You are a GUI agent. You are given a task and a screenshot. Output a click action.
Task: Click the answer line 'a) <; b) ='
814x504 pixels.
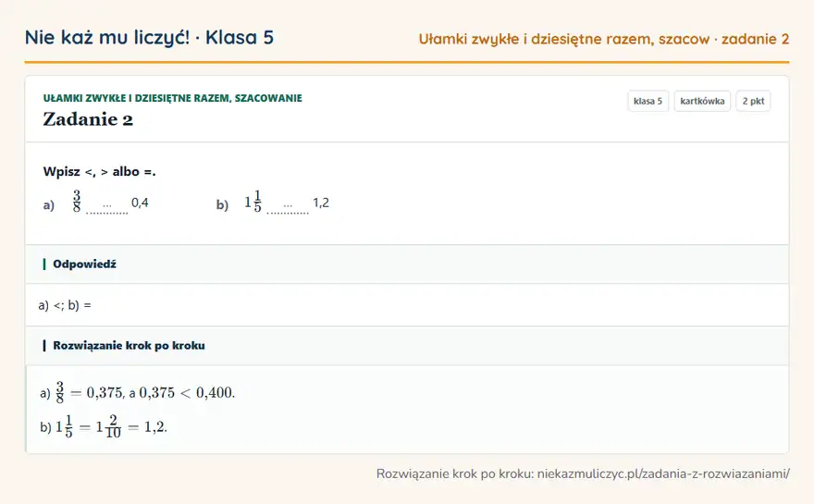click(65, 305)
